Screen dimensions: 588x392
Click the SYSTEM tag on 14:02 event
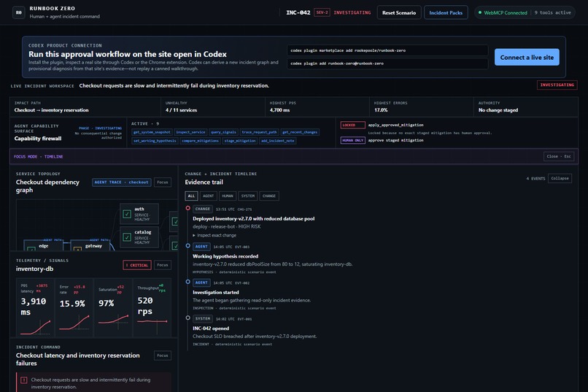203,318
